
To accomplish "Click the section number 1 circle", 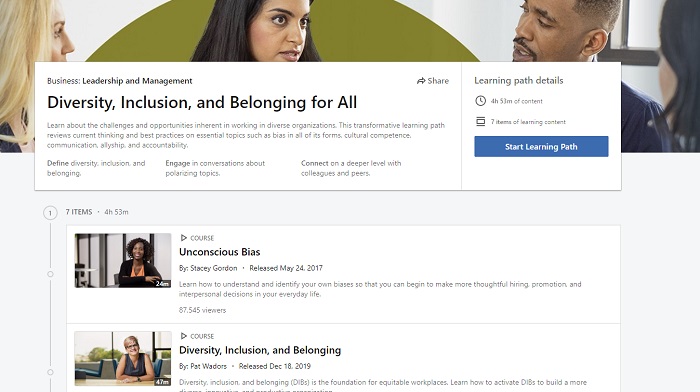I will point(50,213).
